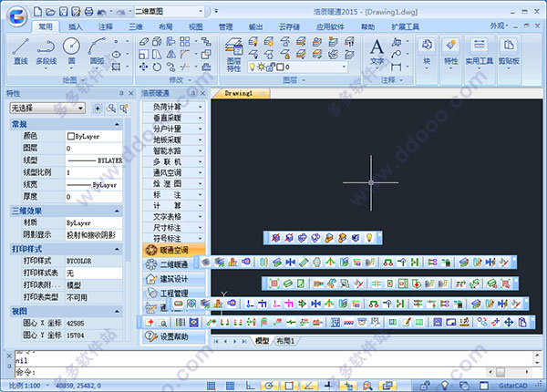The image size is (547, 392).
Task: Toggle dynamic input in status bar
Action: point(348,386)
